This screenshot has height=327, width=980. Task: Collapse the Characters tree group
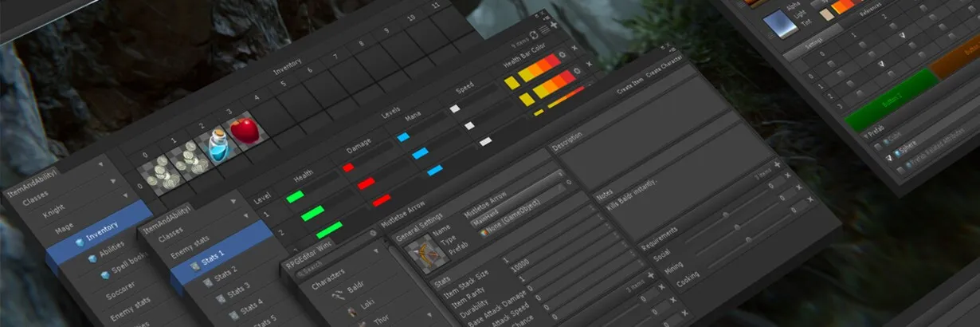click(375, 249)
